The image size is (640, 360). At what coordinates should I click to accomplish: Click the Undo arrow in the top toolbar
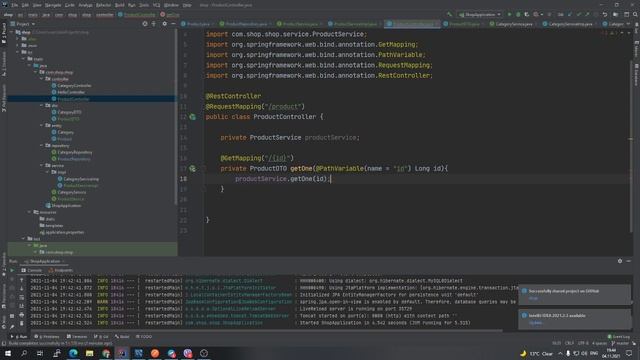point(605,15)
